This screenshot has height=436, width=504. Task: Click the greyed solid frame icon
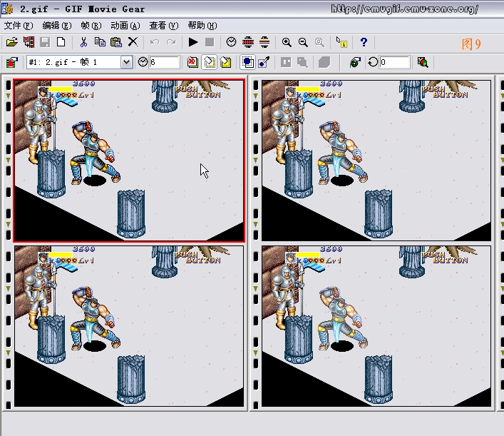324,62
